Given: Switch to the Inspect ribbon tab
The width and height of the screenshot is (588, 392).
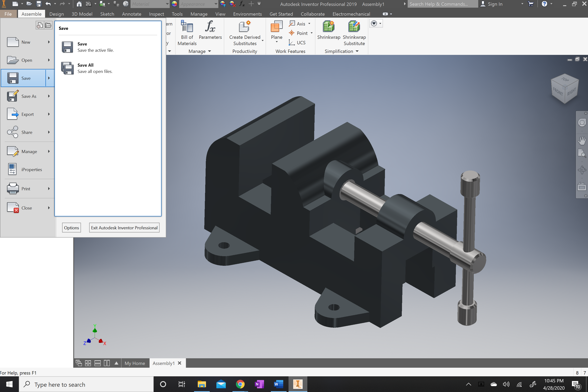Looking at the screenshot, I should 156,14.
